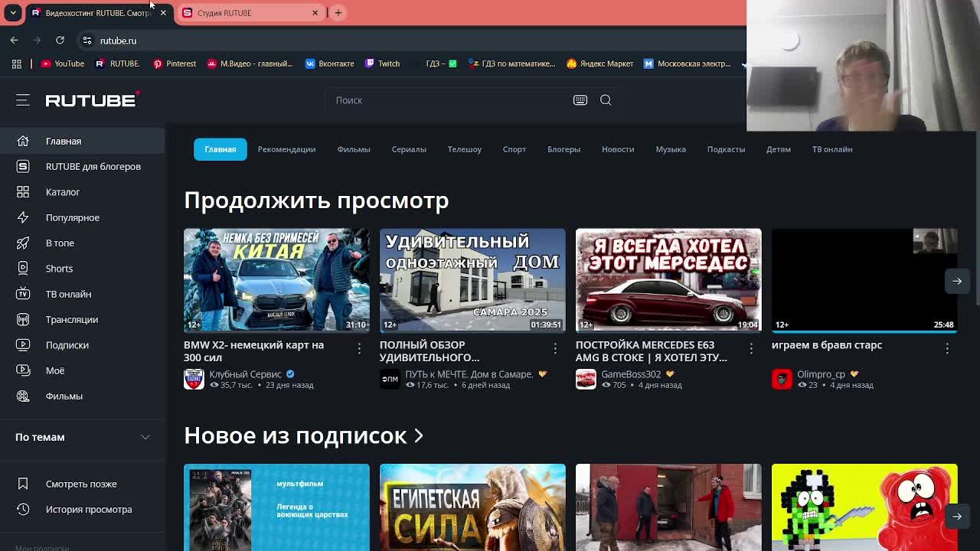Open ТВ онлайн in the sidebar
Image resolution: width=980 pixels, height=551 pixels.
(x=82, y=294)
